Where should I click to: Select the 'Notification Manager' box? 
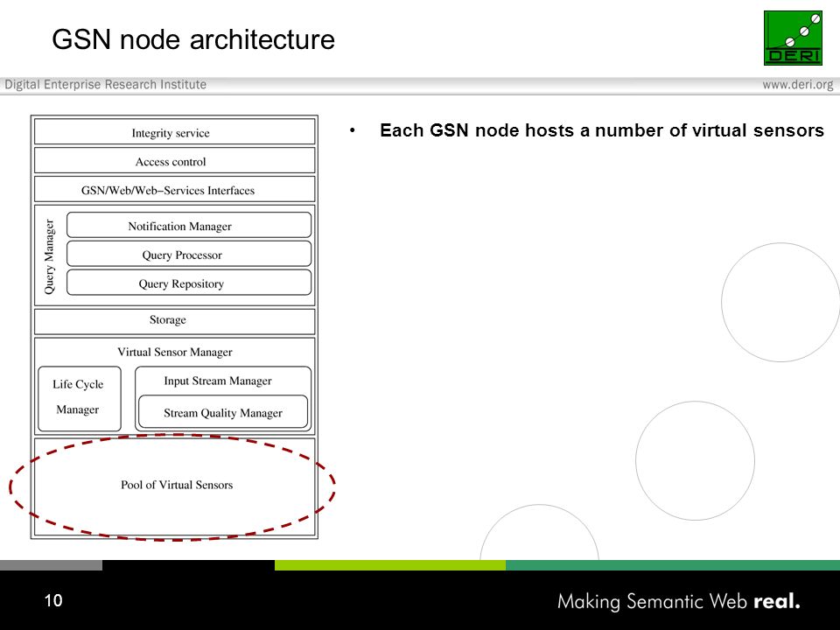point(189,225)
